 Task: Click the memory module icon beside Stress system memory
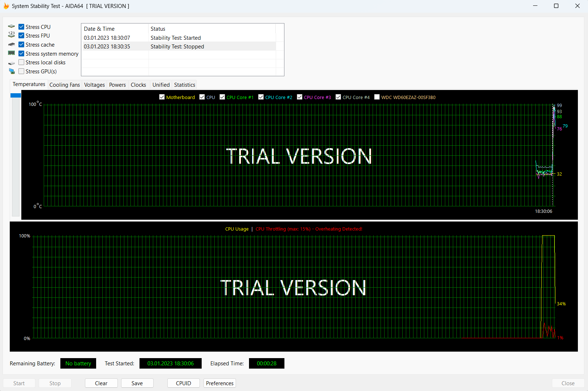12,53
